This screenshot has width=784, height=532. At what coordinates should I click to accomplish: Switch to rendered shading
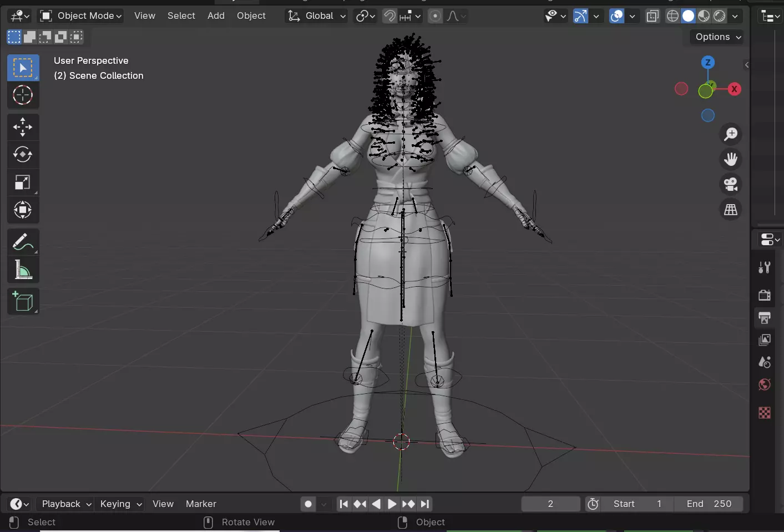tap(719, 16)
